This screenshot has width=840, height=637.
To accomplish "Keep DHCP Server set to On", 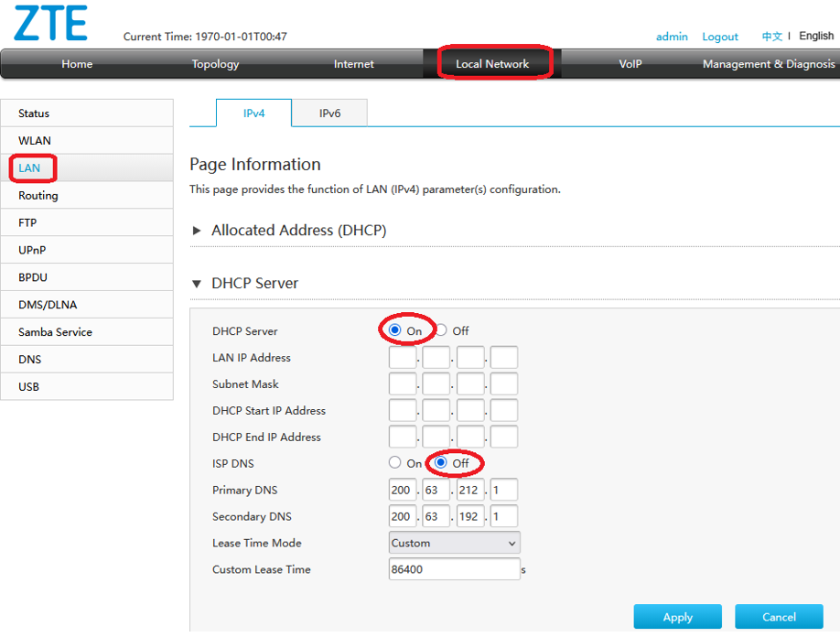I will [x=393, y=329].
